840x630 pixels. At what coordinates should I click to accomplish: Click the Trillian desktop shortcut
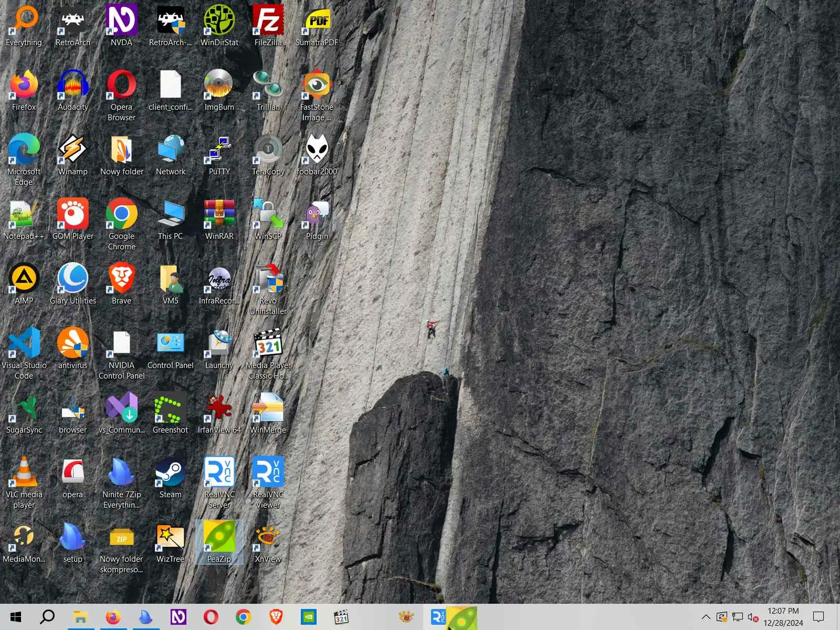[268, 90]
